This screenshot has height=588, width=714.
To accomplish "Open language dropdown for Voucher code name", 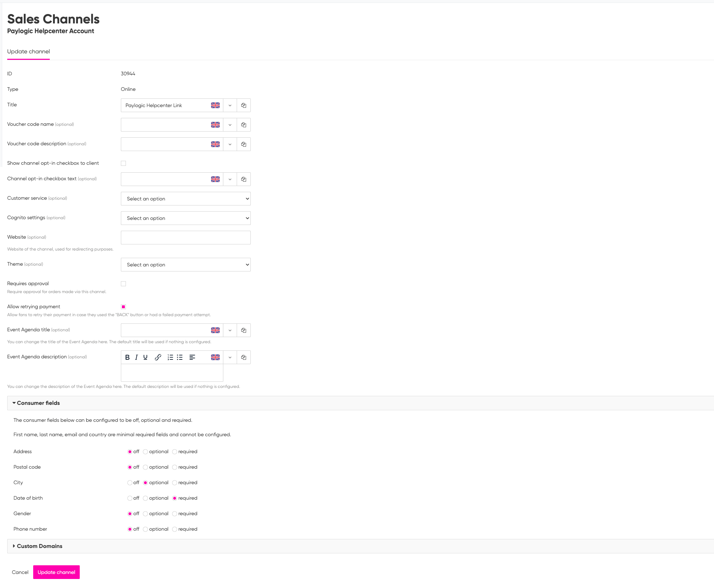I will [x=230, y=125].
